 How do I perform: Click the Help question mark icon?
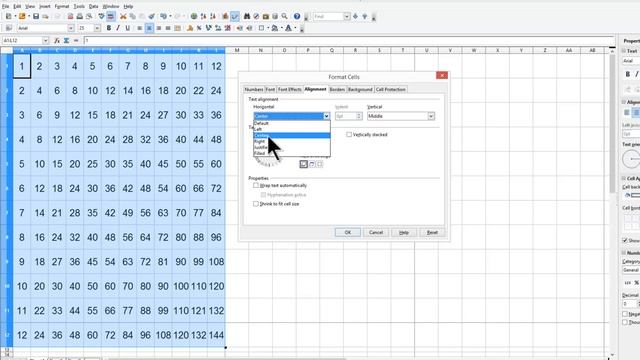click(x=297, y=16)
